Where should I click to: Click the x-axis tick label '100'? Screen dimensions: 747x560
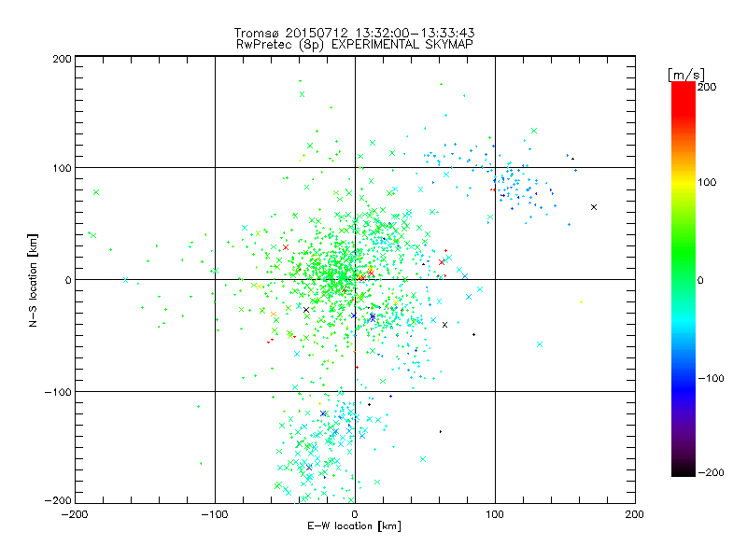495,514
